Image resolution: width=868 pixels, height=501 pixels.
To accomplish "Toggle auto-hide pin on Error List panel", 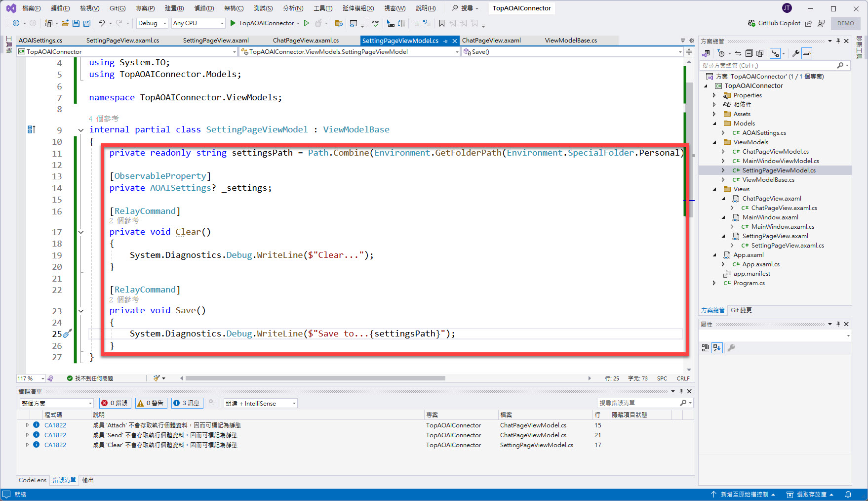I will 681,391.
